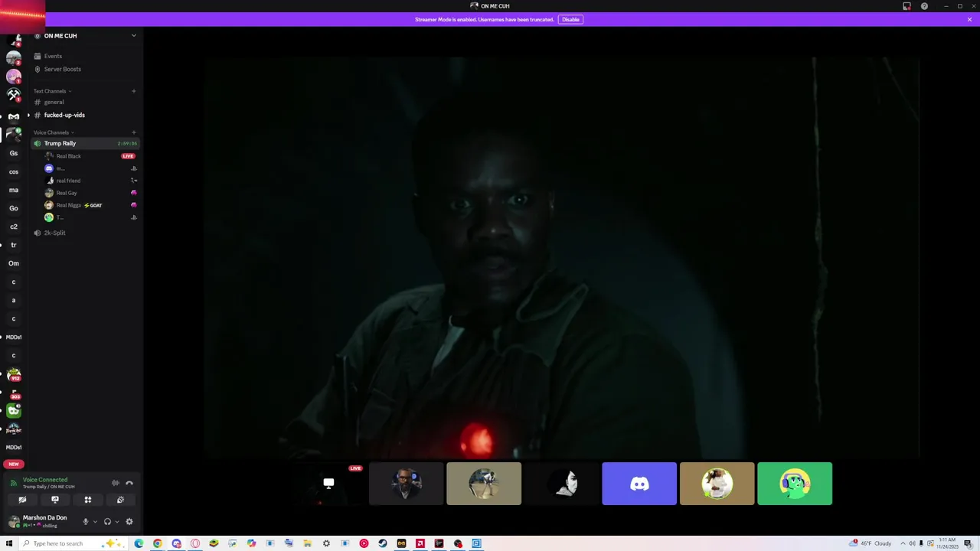Open User Settings gear
The image size is (980, 551).
pyautogui.click(x=129, y=522)
